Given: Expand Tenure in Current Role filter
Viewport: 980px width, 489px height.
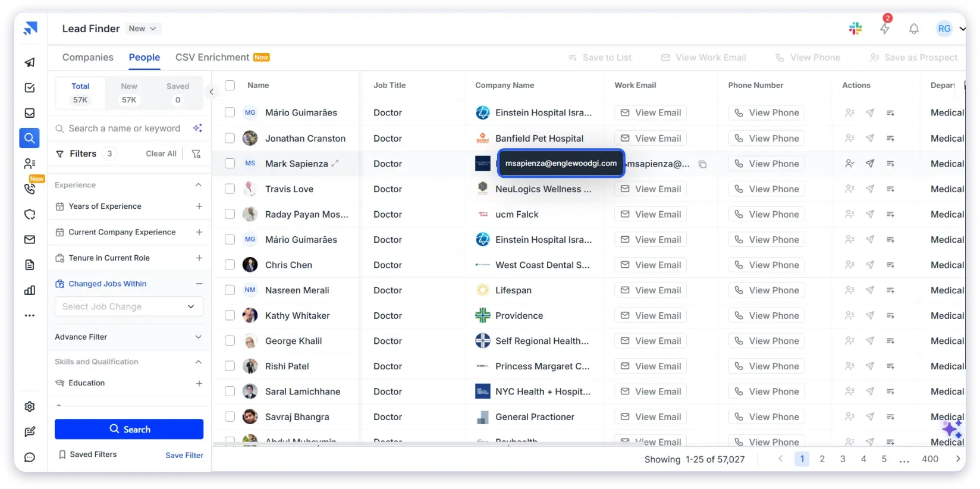Looking at the screenshot, I should click(199, 258).
